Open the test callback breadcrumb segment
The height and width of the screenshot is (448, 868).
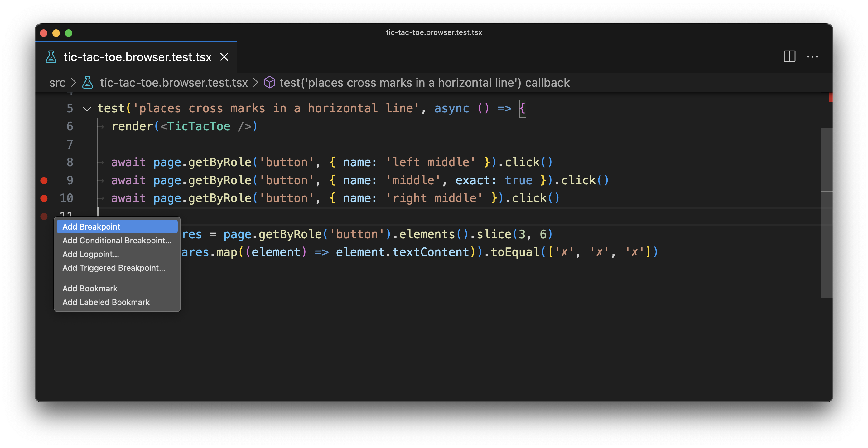(425, 83)
